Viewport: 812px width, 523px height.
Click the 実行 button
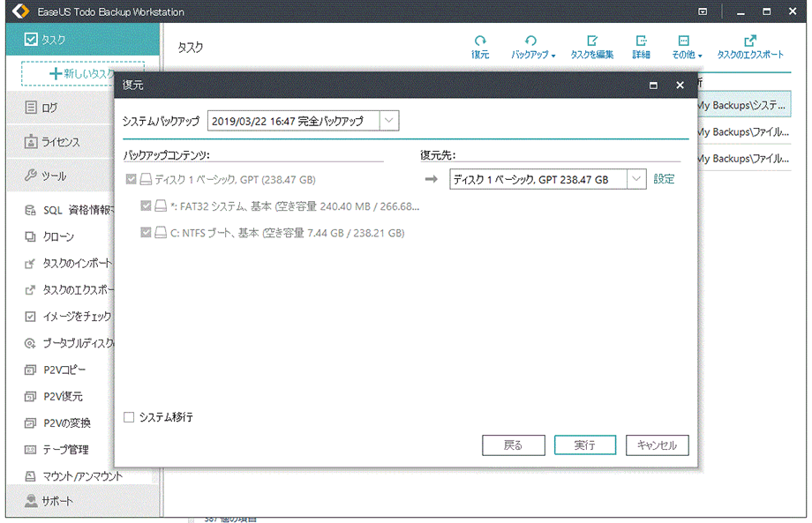584,445
